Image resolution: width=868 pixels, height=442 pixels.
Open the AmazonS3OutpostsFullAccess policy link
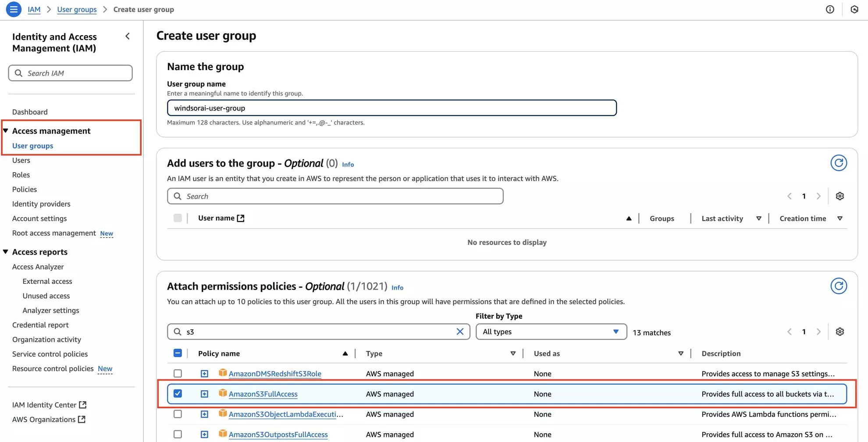(278, 435)
